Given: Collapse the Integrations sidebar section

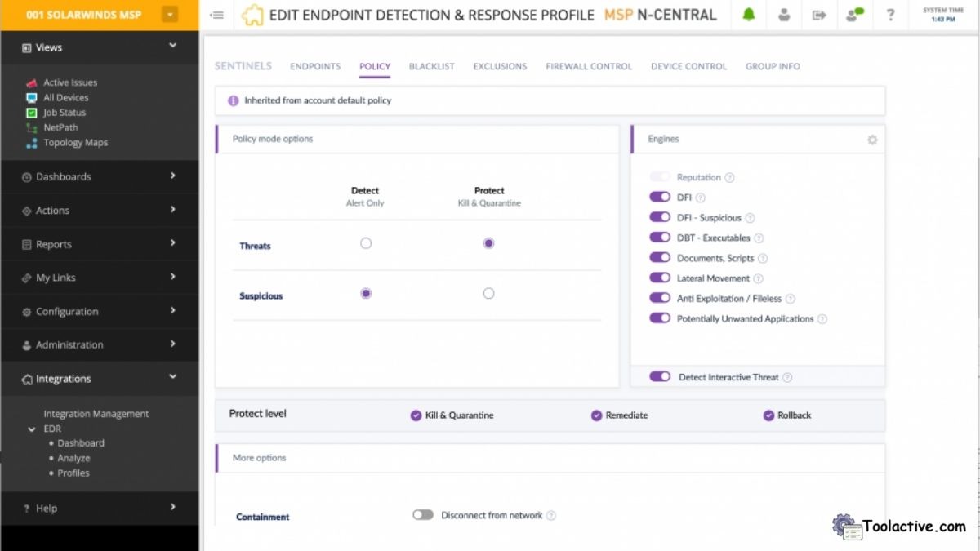Looking at the screenshot, I should coord(172,378).
